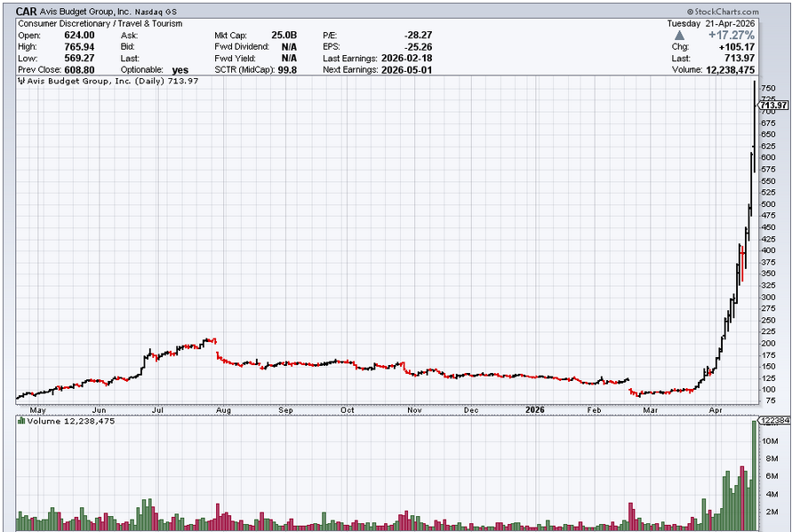792x532 pixels.
Task: Click the (Daily) 713.97 chart legend text
Action: click(x=167, y=81)
